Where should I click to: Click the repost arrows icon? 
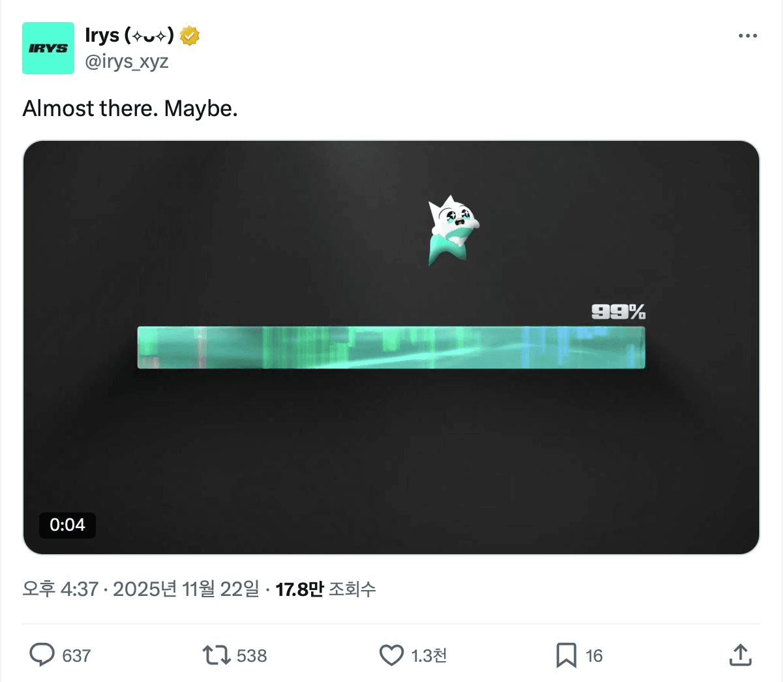(x=217, y=655)
